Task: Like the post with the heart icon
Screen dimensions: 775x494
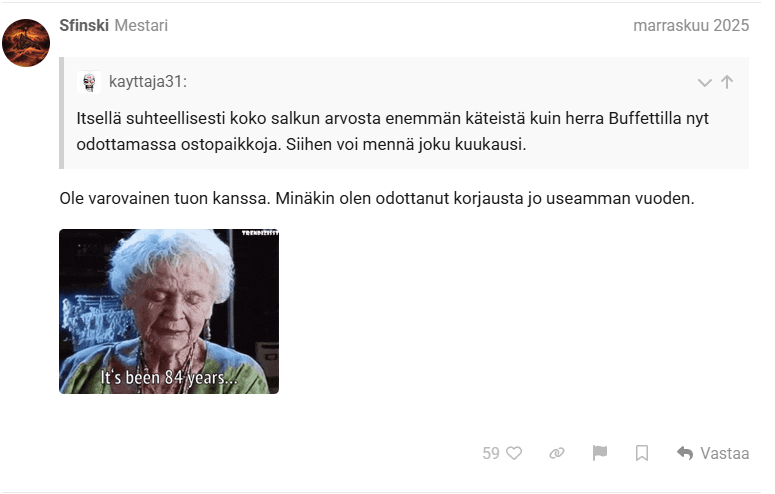Action: (x=514, y=453)
